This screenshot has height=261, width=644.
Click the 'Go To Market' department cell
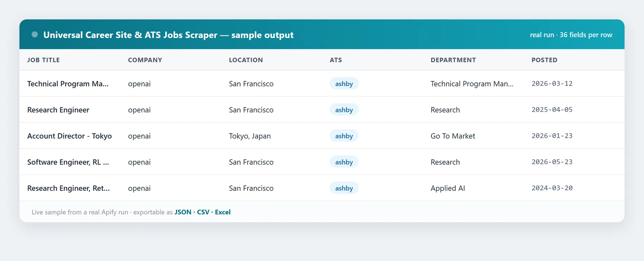[453, 136]
